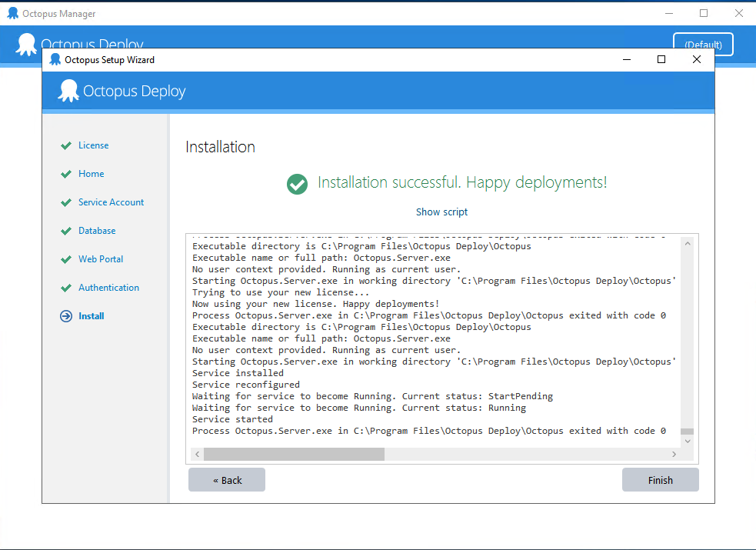Maximize the Octopus Manager window

[704, 13]
